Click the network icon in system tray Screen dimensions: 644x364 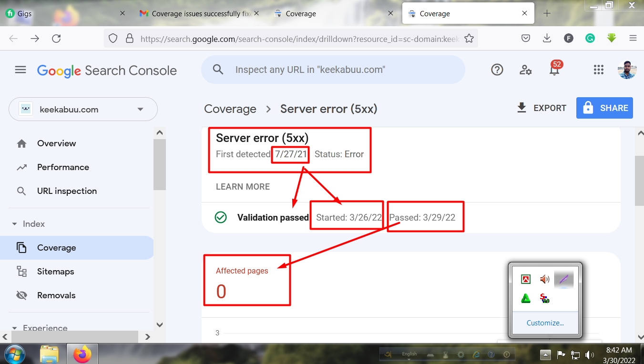[x=575, y=354]
